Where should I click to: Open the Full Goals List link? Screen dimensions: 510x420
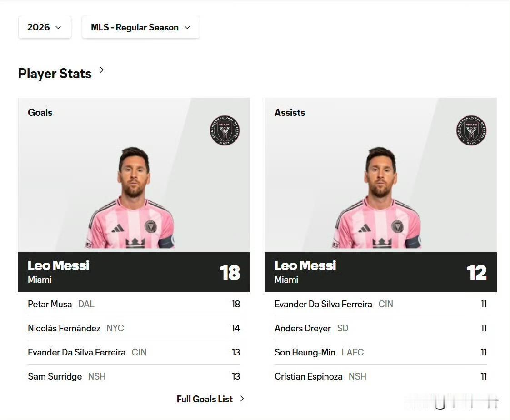click(x=205, y=399)
